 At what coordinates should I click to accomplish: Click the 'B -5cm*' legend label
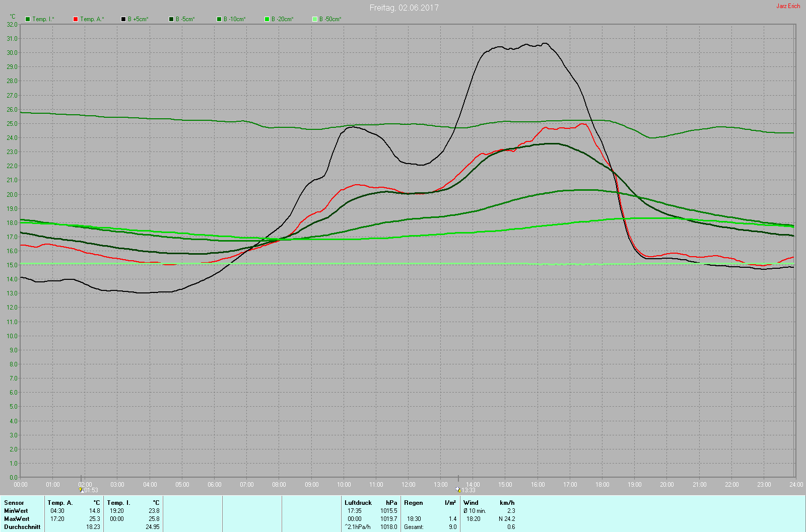(185, 19)
